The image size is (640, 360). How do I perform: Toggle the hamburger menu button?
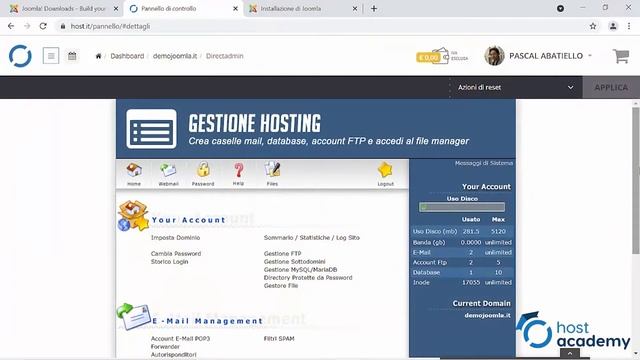click(x=51, y=56)
